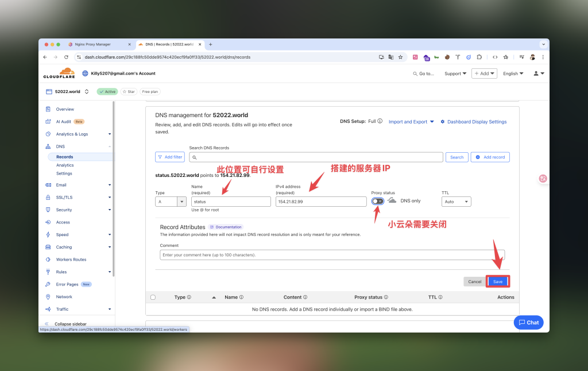Click the Cancel button
The width and height of the screenshot is (588, 371).
474,281
